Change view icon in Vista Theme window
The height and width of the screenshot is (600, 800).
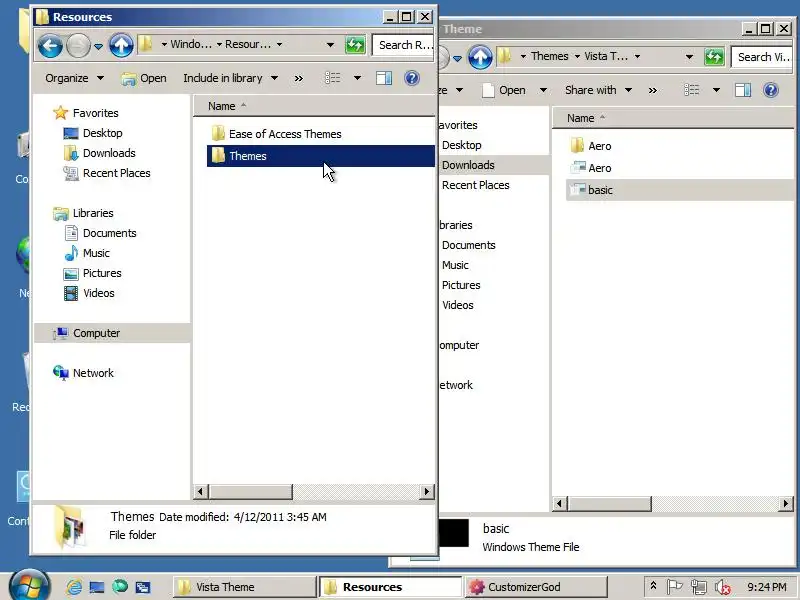coord(692,90)
